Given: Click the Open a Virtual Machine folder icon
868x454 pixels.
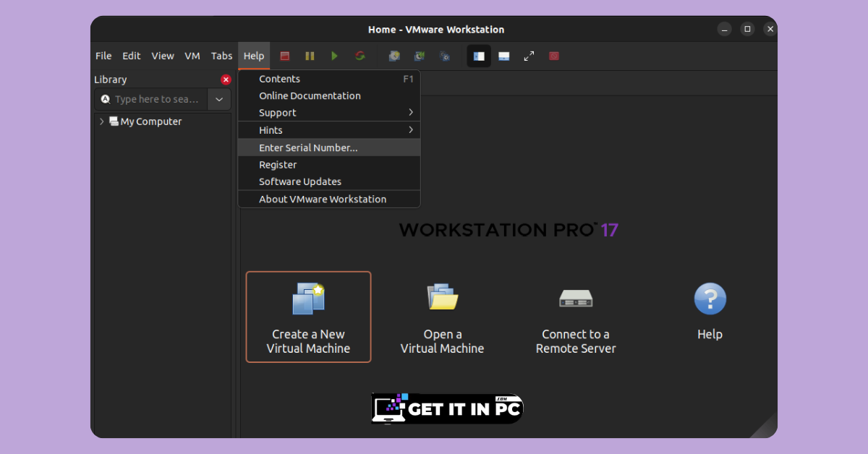Looking at the screenshot, I should [443, 296].
